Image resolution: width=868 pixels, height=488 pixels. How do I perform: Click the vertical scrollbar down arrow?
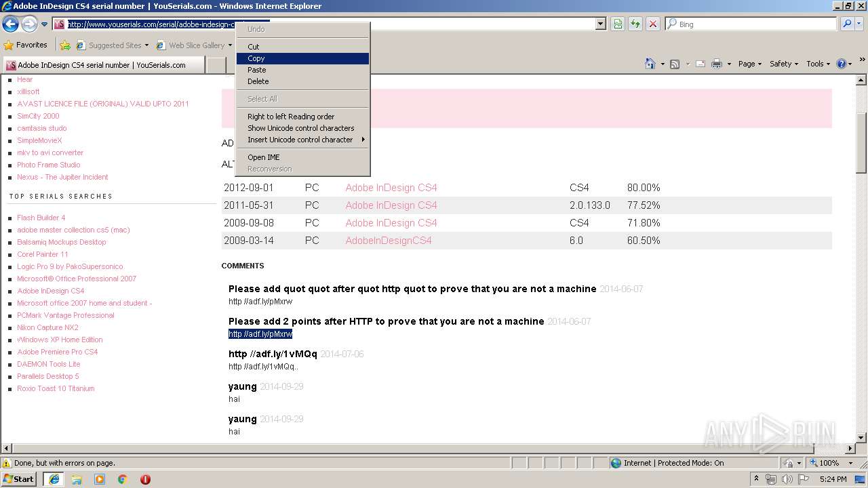861,437
